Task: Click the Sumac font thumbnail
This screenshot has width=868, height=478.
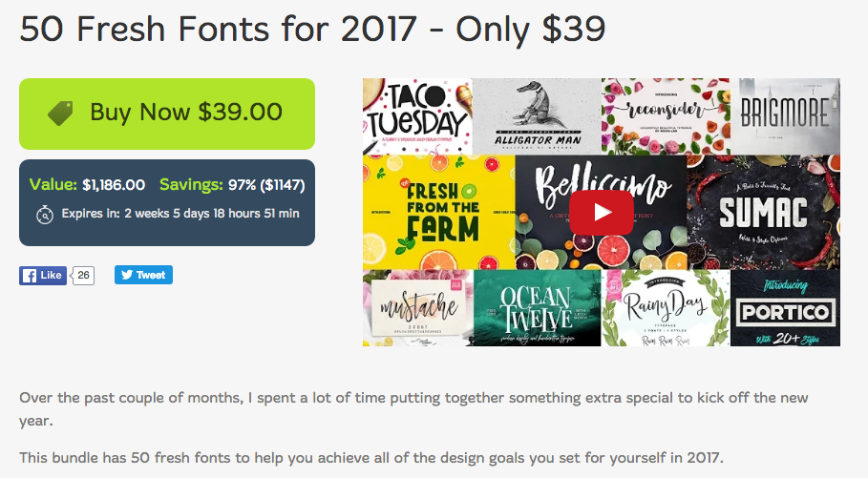Action: point(764,212)
